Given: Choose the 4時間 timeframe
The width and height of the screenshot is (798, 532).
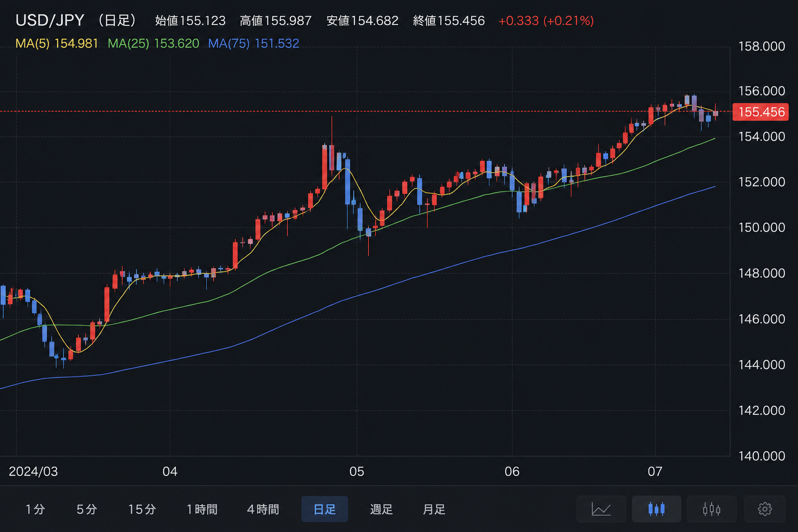Looking at the screenshot, I should [263, 509].
